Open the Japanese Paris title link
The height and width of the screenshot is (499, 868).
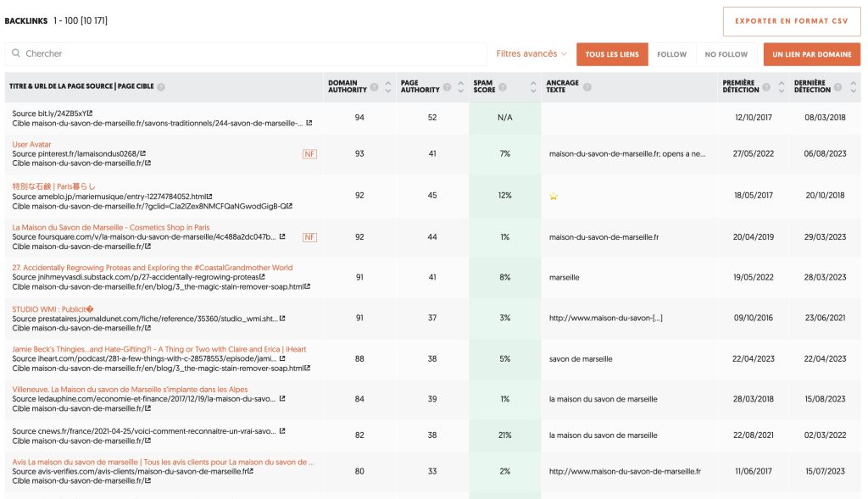point(53,186)
